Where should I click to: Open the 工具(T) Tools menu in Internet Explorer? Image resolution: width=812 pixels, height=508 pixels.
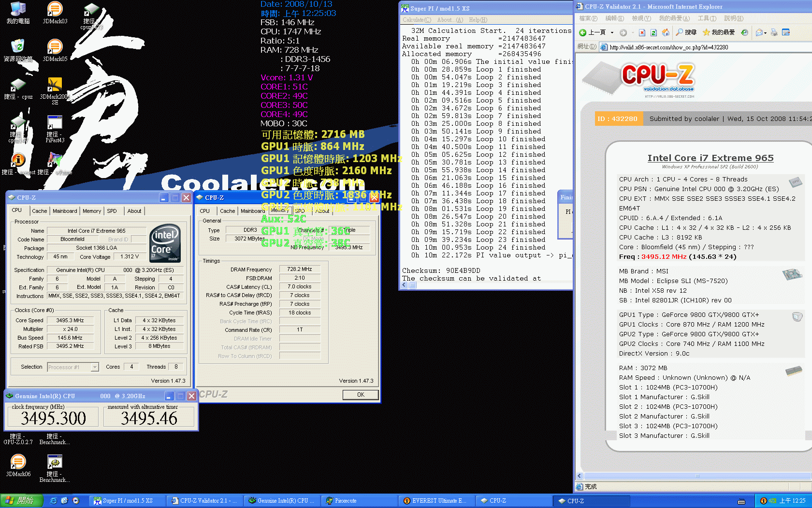click(x=707, y=18)
